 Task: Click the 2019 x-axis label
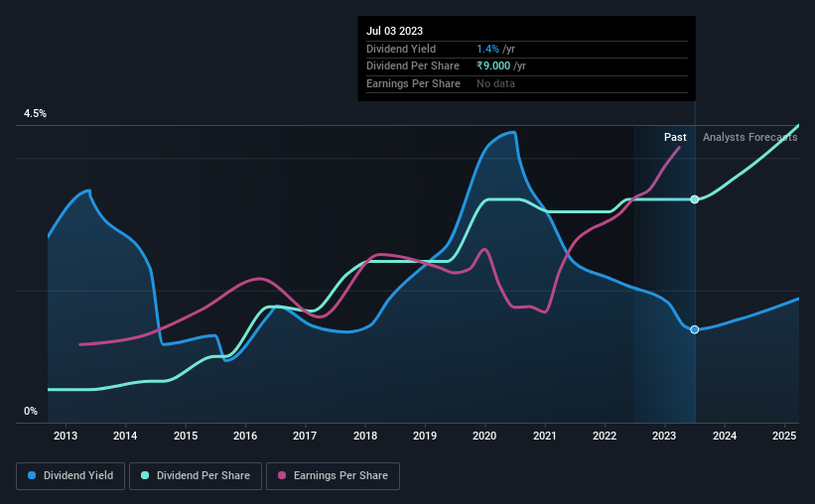coord(425,436)
